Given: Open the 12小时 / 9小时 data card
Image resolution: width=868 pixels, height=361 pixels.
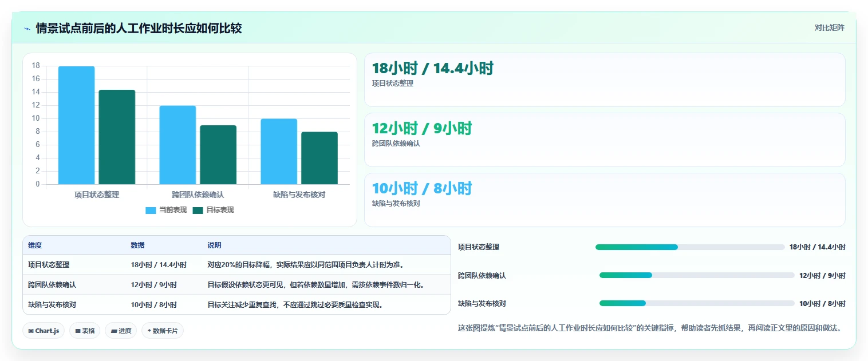Looking at the screenshot, I should [x=605, y=140].
